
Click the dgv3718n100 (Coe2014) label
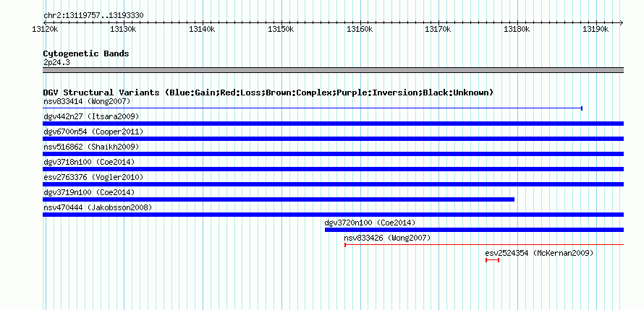tap(89, 162)
